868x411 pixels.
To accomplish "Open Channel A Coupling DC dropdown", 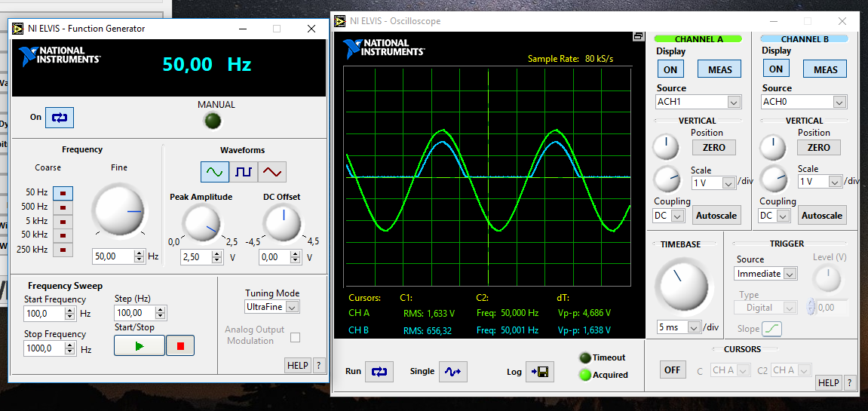I will pyautogui.click(x=669, y=216).
